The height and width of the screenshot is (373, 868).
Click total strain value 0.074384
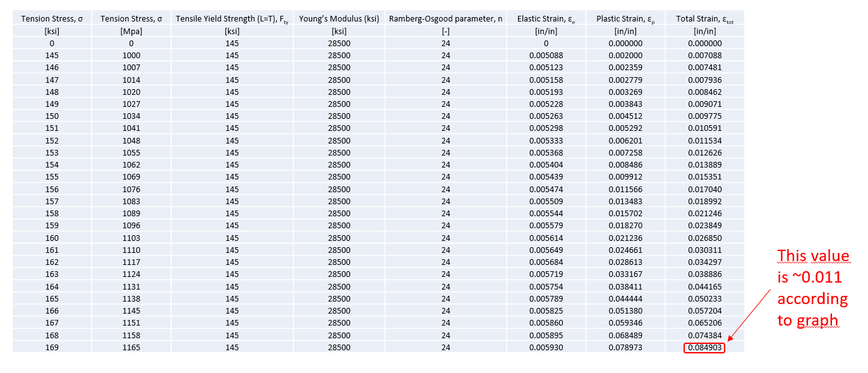coord(704,335)
